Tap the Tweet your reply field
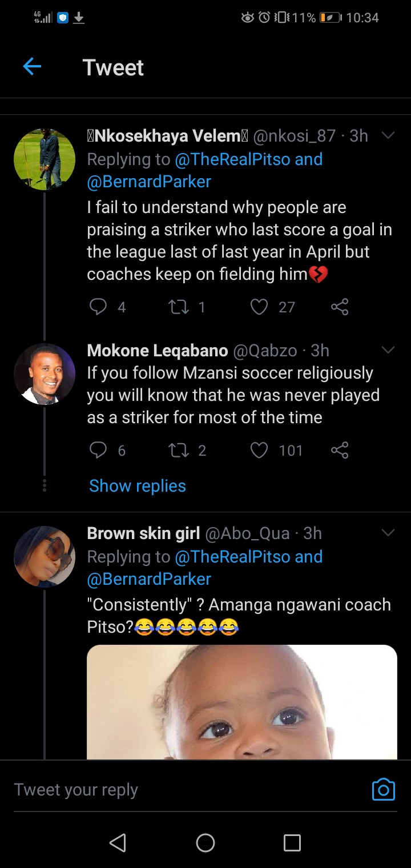Image resolution: width=411 pixels, height=868 pixels. (188, 790)
